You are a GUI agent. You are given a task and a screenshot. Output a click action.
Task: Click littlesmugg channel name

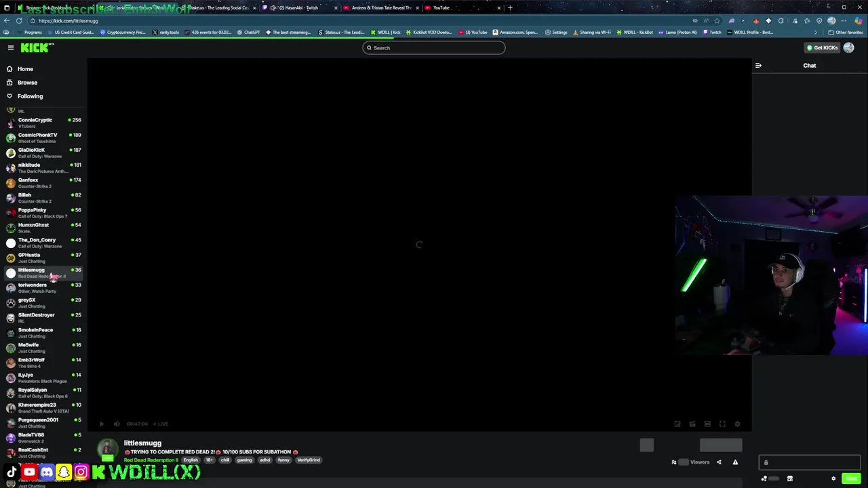(x=142, y=443)
